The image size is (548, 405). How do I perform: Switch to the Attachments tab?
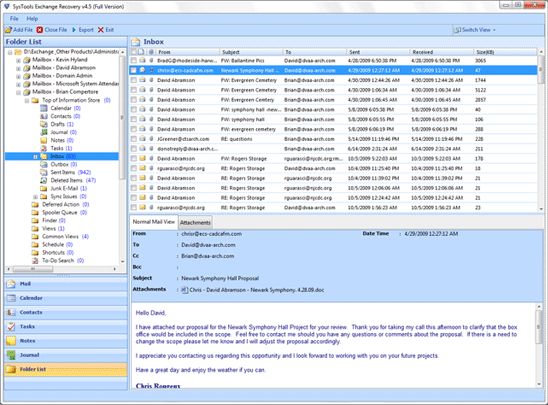pos(195,222)
